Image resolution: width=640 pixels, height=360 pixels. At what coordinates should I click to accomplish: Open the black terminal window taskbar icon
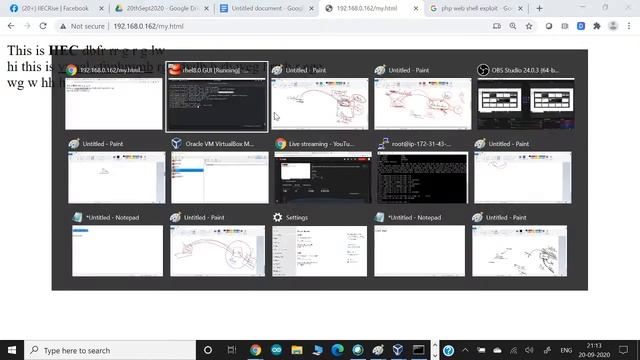tap(418, 350)
